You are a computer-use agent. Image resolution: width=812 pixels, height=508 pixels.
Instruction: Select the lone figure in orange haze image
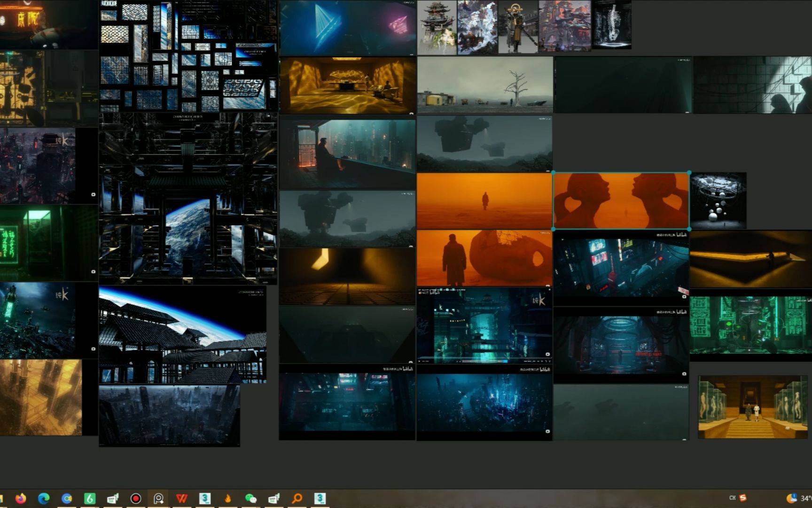point(484,201)
